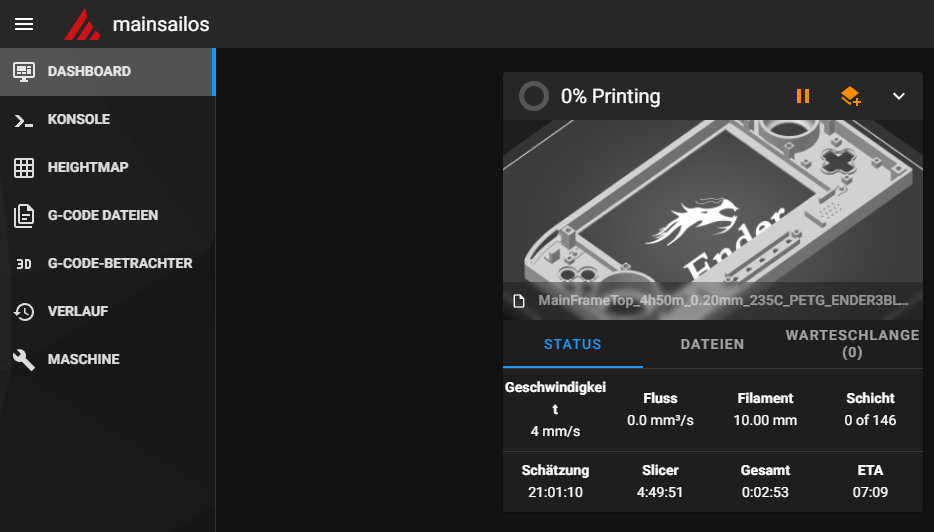
Task: Click the Konsole terminal prompt icon
Action: click(24, 121)
